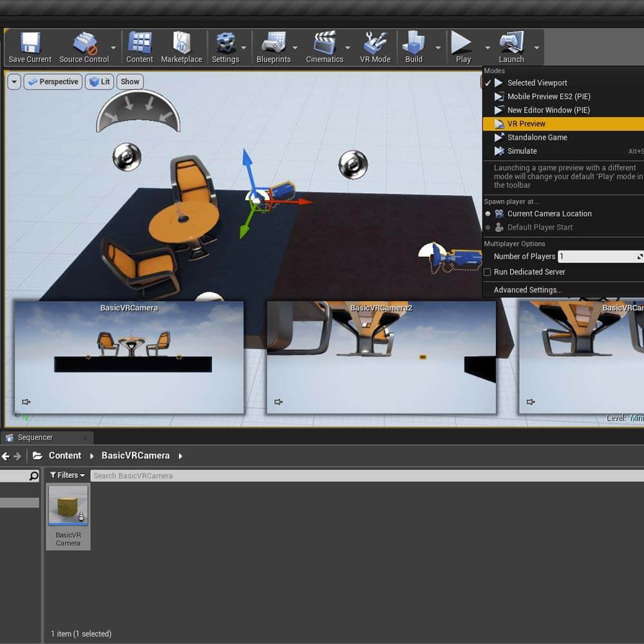Click the folder icon beside Content path

click(x=37, y=455)
